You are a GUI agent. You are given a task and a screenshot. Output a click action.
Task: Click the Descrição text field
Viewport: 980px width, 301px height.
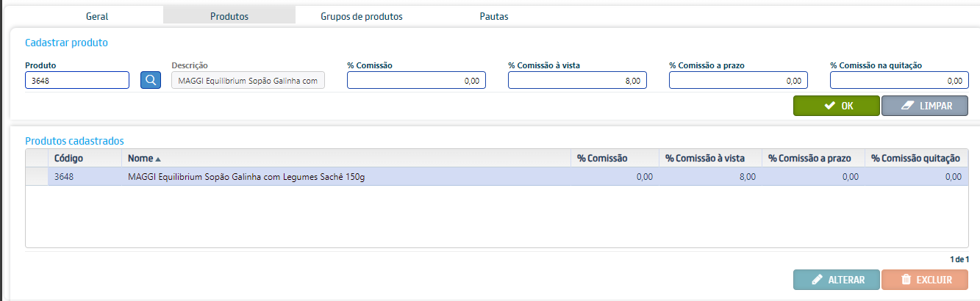pos(248,80)
